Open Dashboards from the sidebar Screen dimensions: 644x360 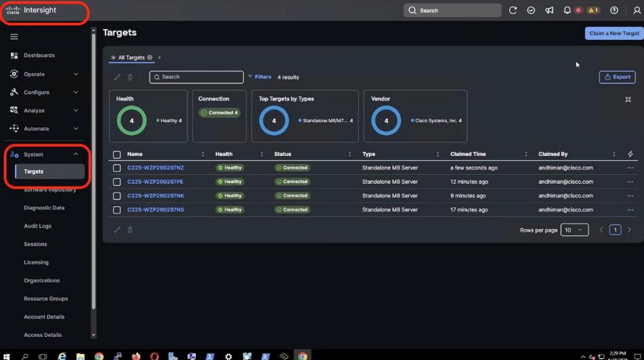tap(39, 56)
